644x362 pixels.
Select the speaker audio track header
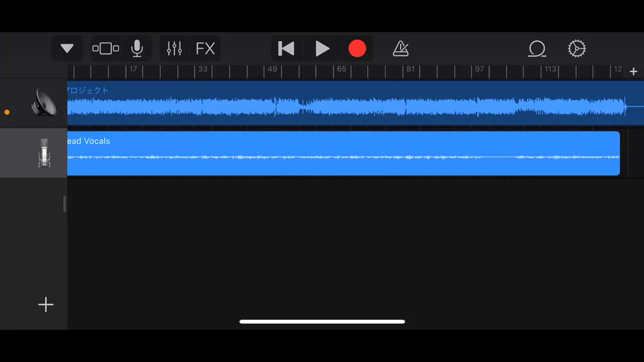pos(34,103)
